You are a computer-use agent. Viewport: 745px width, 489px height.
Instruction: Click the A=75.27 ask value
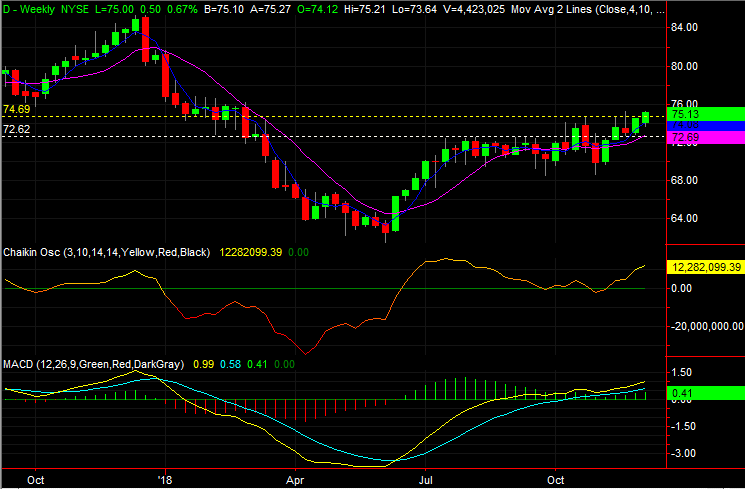click(270, 9)
